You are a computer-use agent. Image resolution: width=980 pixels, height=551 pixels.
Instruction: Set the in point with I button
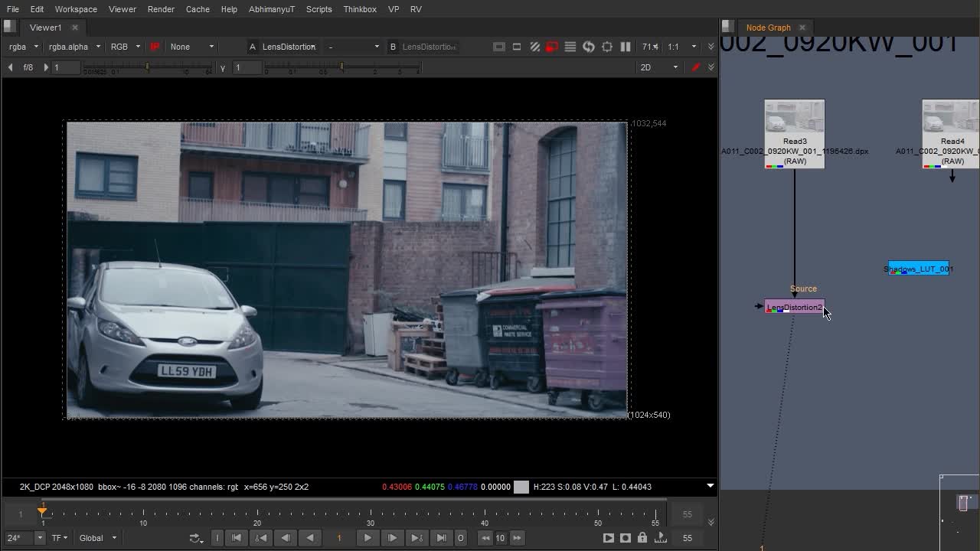217,538
